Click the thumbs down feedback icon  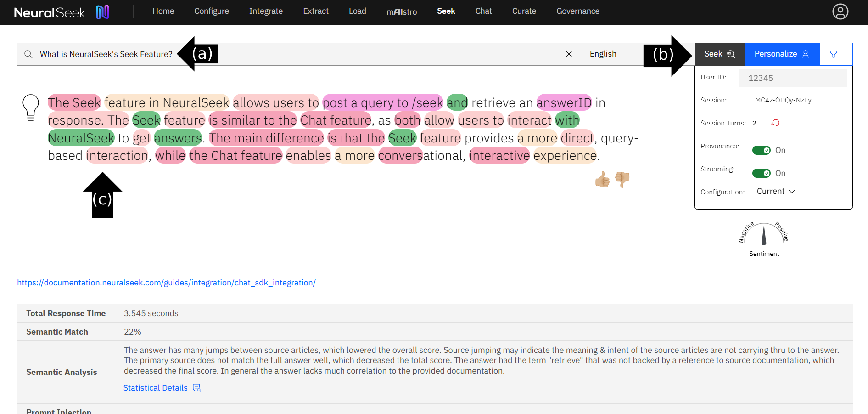tap(622, 179)
